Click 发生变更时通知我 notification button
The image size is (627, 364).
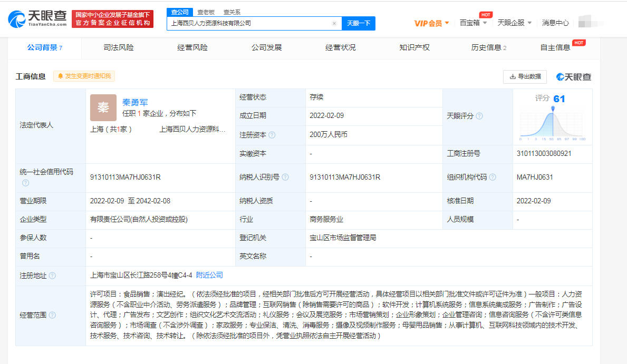84,76
